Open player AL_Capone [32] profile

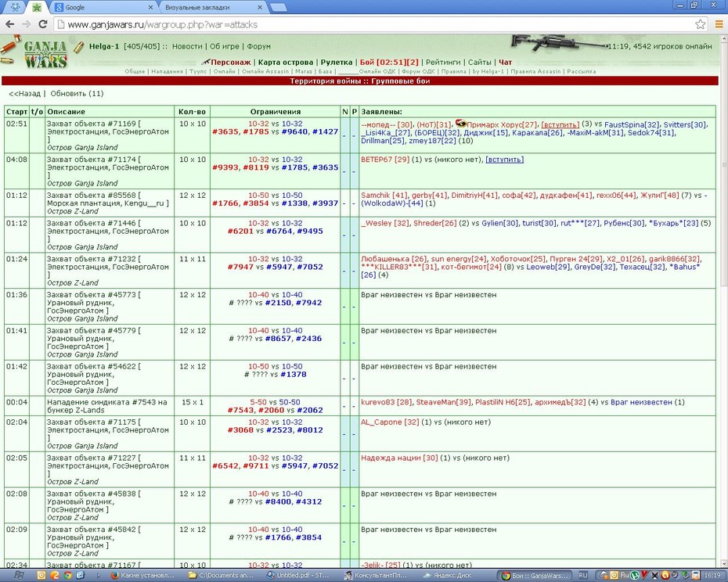tap(390, 422)
